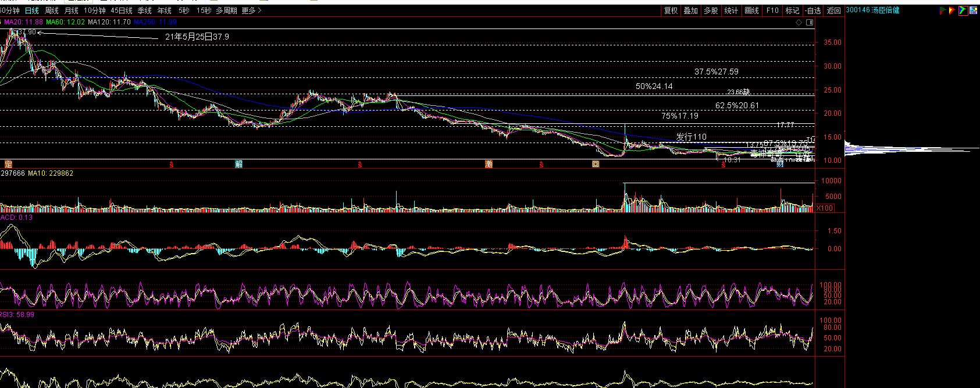Screen dimensions: 980x388
Task: Click the MA10: 229862 volume label
Action: pos(51,173)
